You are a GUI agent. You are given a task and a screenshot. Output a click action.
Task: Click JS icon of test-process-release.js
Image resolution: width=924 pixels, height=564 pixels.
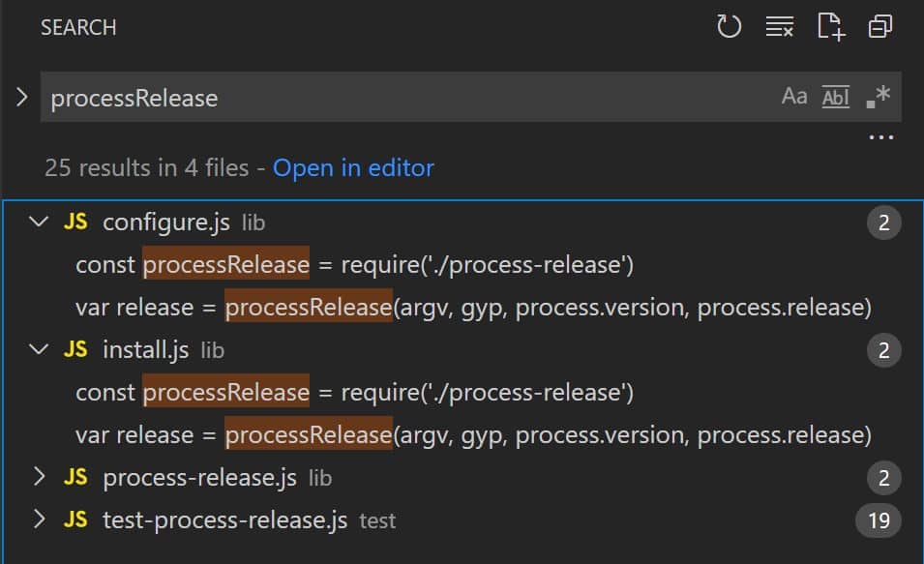[x=75, y=520]
